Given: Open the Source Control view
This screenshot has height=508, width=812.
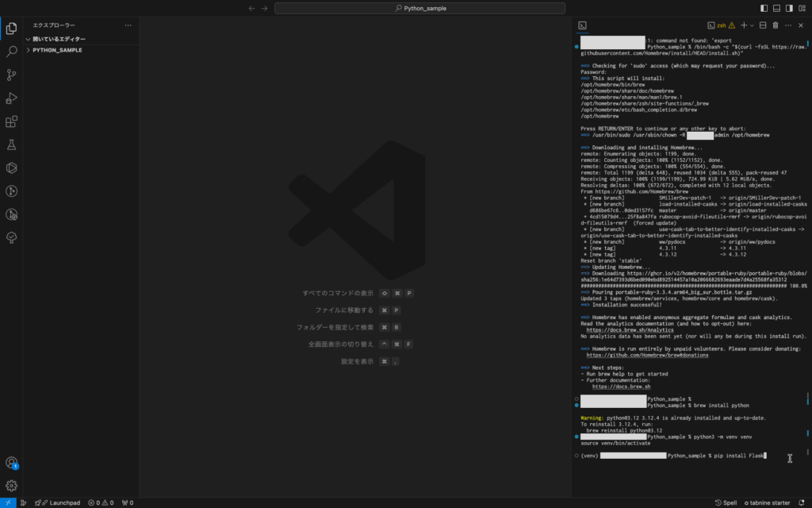Looking at the screenshot, I should click(11, 75).
